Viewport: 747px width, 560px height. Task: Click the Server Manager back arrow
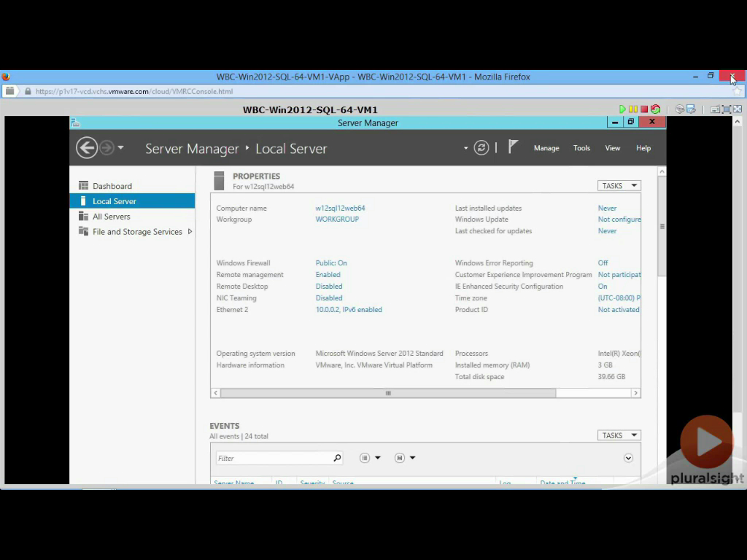tap(87, 148)
